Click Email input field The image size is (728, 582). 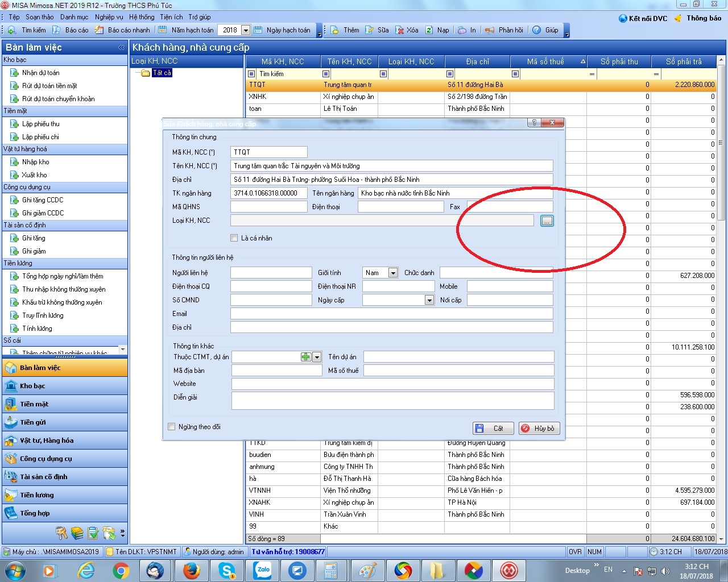(x=392, y=314)
